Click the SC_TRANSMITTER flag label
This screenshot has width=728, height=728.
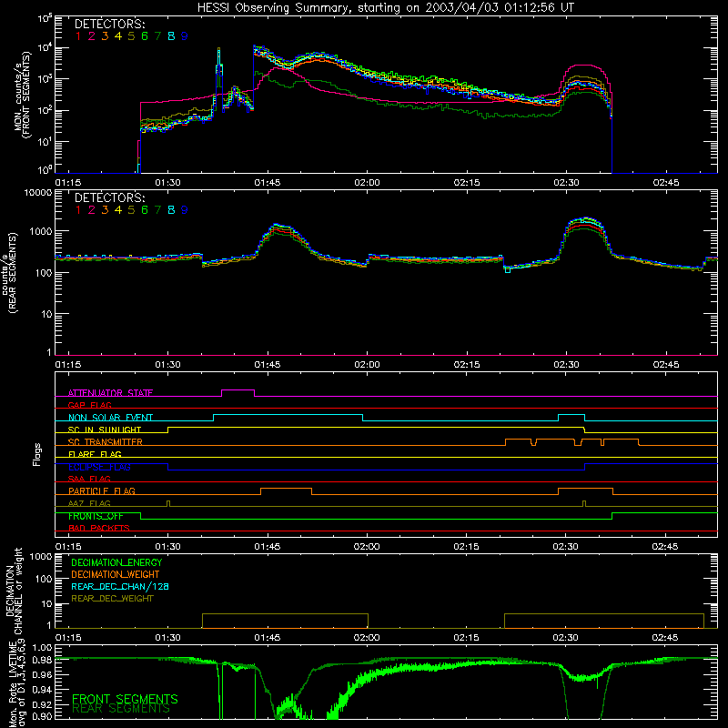coord(106,442)
